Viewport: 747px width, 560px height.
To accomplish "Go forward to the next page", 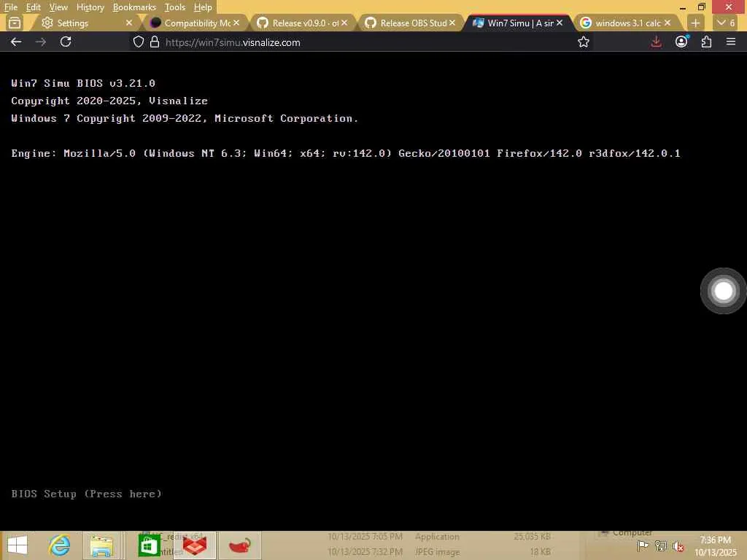I will coord(41,42).
